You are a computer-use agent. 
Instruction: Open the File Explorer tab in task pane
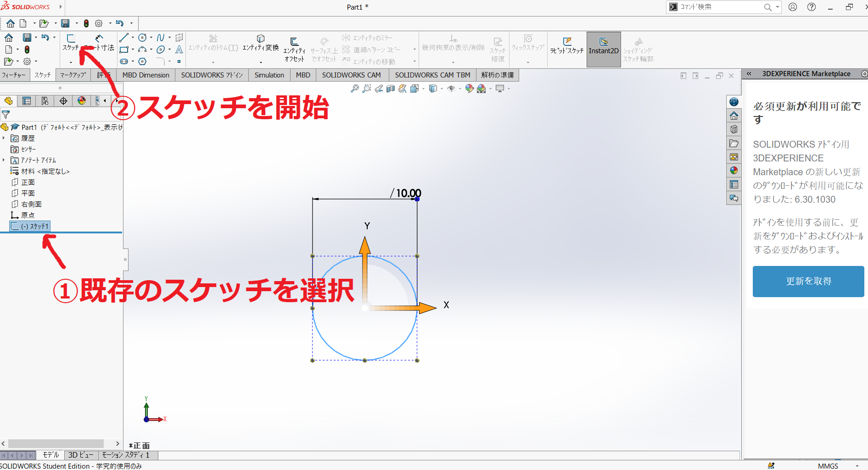[x=734, y=143]
